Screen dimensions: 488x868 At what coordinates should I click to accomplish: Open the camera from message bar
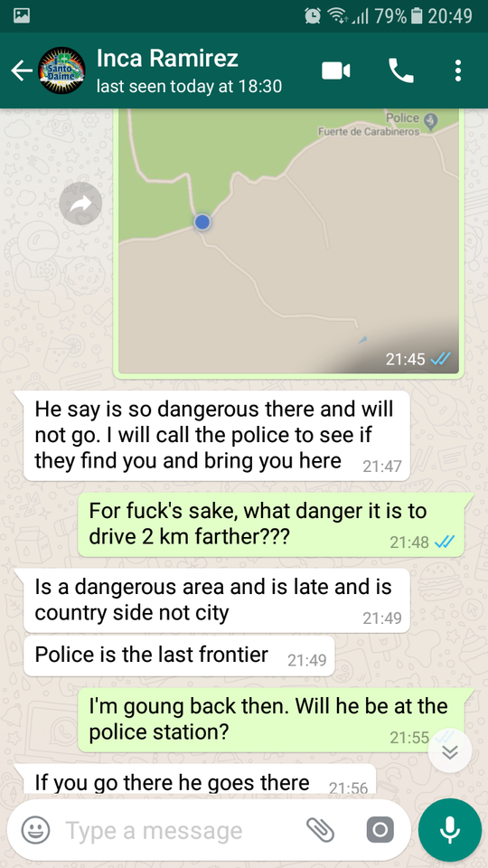pyautogui.click(x=380, y=830)
